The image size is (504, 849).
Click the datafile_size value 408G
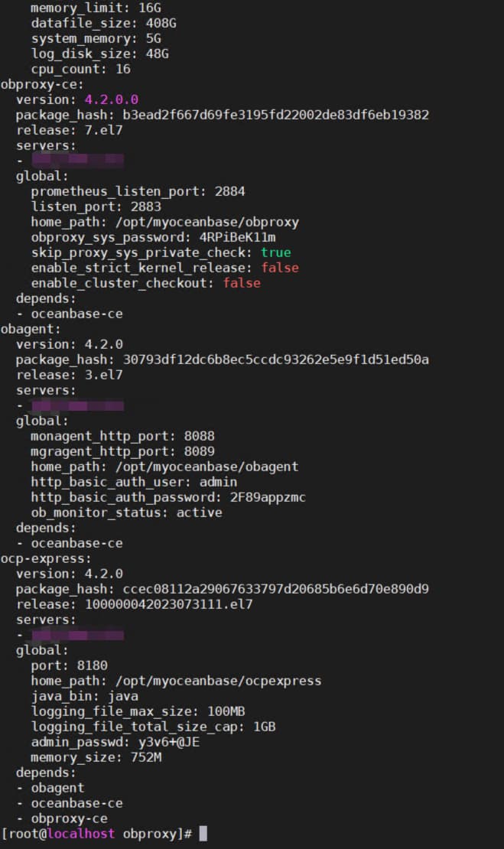(161, 23)
